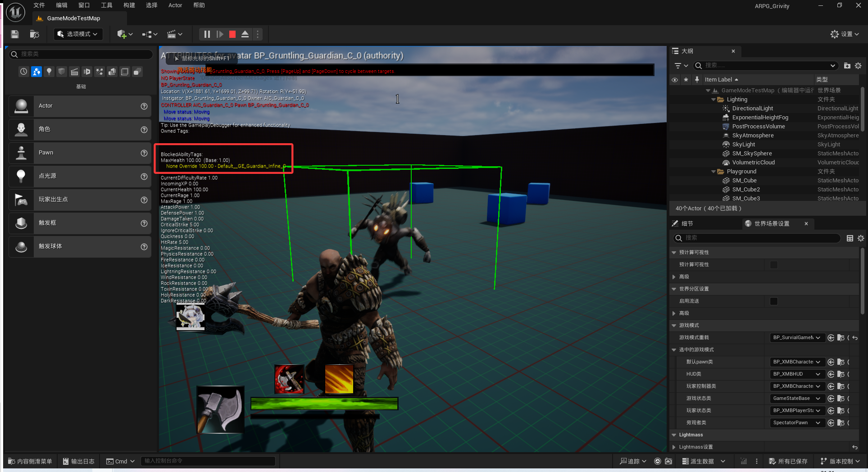Switch to the 世界场景设置 tab
The image size is (868, 472).
coord(771,224)
